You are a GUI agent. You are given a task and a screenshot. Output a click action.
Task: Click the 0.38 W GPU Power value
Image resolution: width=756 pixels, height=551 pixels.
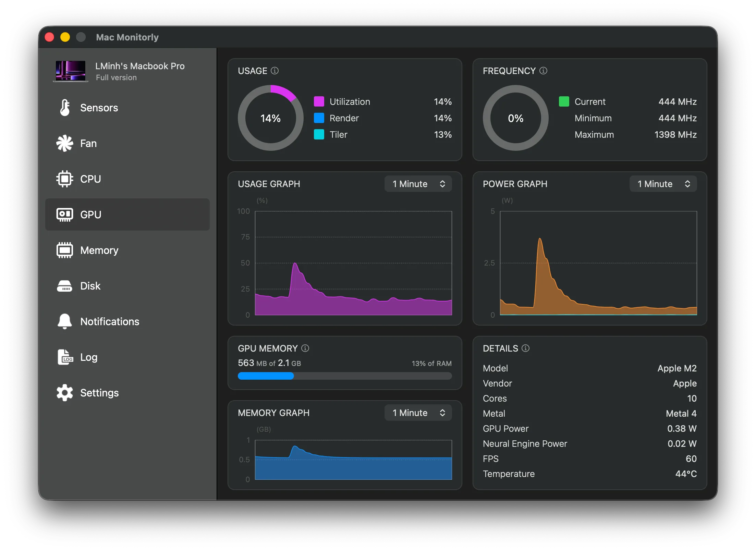coord(682,428)
